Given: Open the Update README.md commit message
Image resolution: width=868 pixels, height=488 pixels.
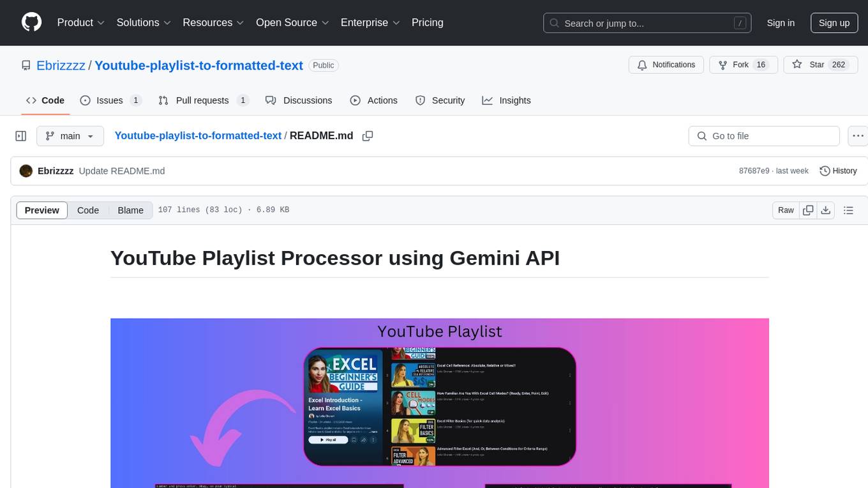Looking at the screenshot, I should pyautogui.click(x=122, y=171).
